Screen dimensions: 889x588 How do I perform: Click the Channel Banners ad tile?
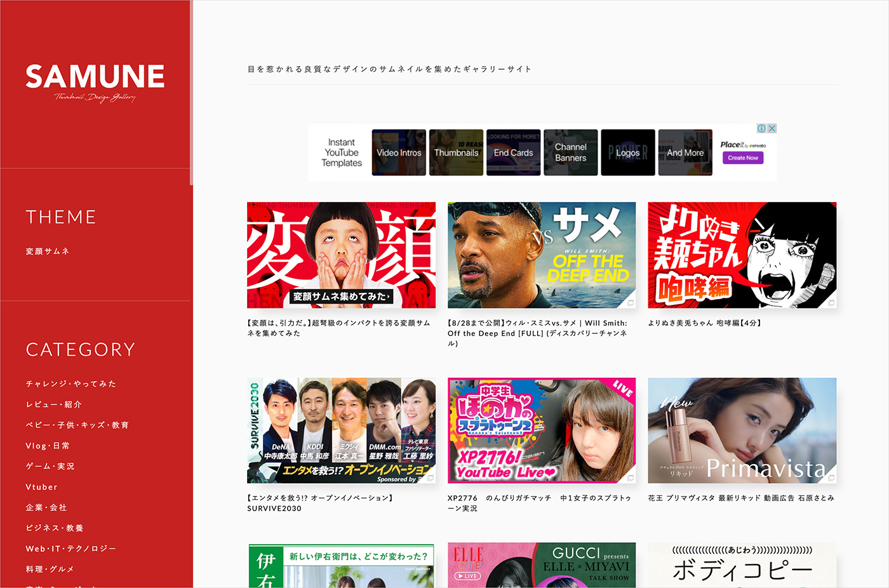pos(570,152)
